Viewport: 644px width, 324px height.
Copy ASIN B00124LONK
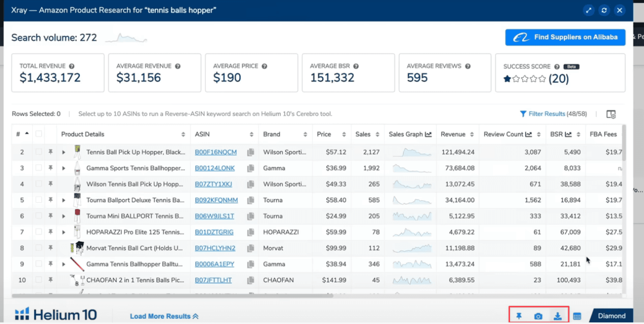click(x=251, y=168)
